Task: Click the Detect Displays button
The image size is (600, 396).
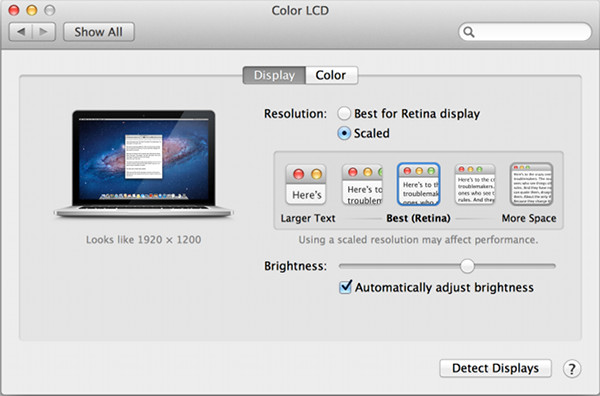Action: [495, 368]
